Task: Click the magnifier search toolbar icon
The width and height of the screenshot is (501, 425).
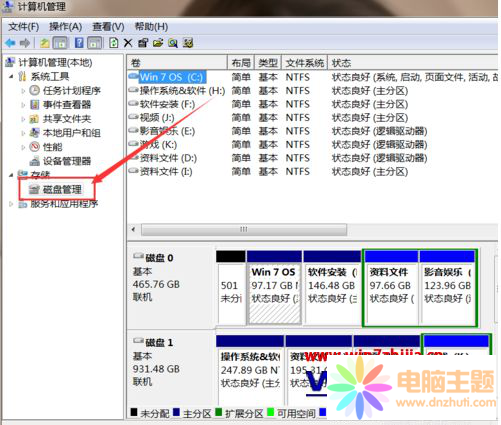Action: 173,43
